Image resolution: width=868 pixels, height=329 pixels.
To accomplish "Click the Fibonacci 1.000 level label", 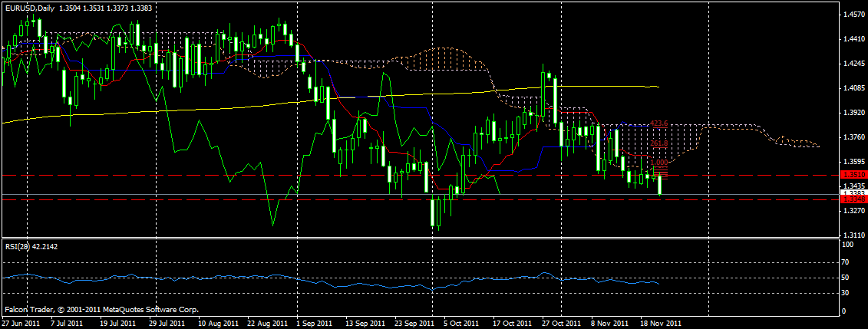I will pos(659,163).
